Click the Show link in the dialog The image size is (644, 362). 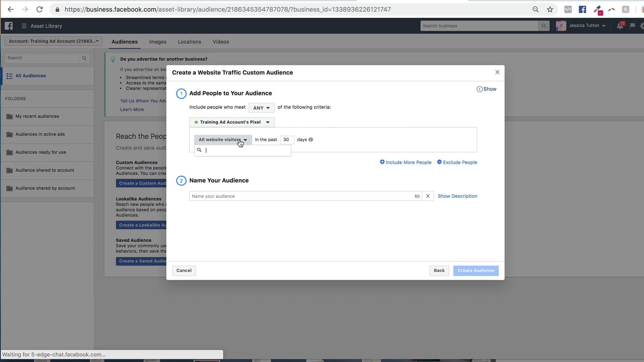coord(486,89)
